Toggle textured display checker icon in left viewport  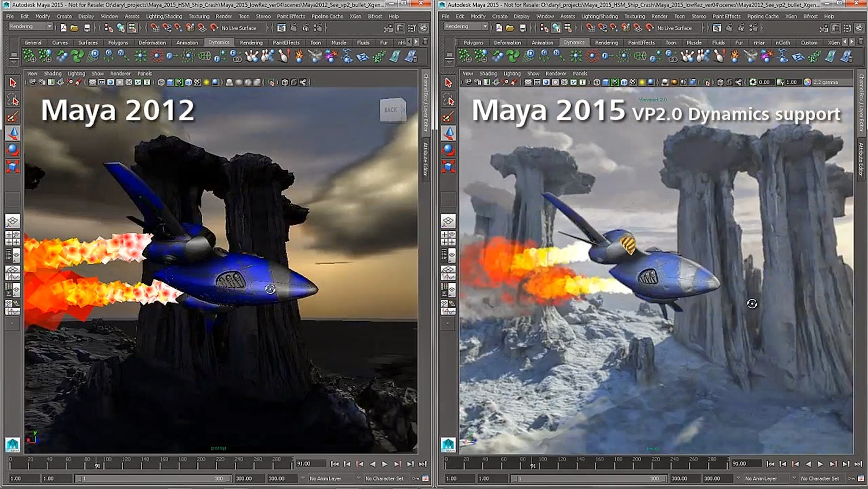click(x=197, y=82)
